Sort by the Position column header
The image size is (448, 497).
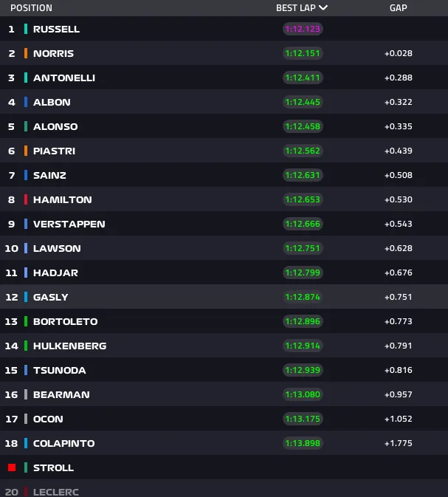(31, 7)
